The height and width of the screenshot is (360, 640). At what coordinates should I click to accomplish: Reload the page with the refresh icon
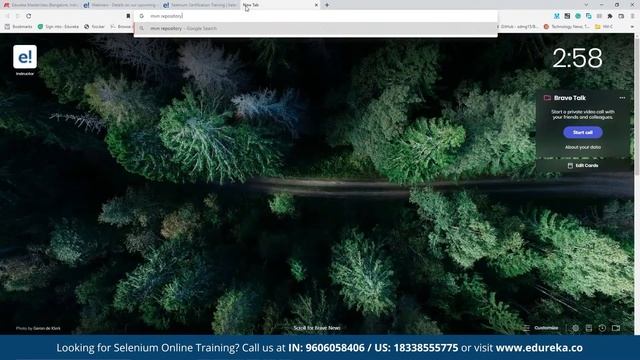pyautogui.click(x=29, y=16)
